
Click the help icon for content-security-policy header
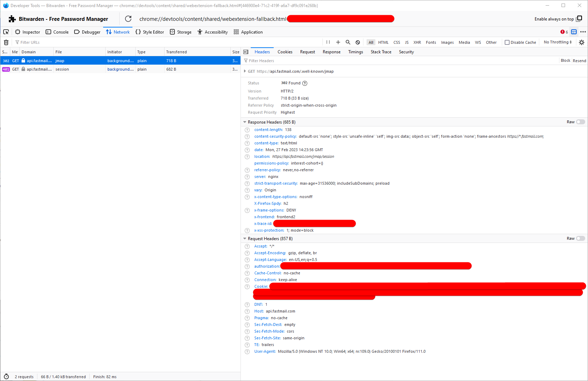(247, 137)
